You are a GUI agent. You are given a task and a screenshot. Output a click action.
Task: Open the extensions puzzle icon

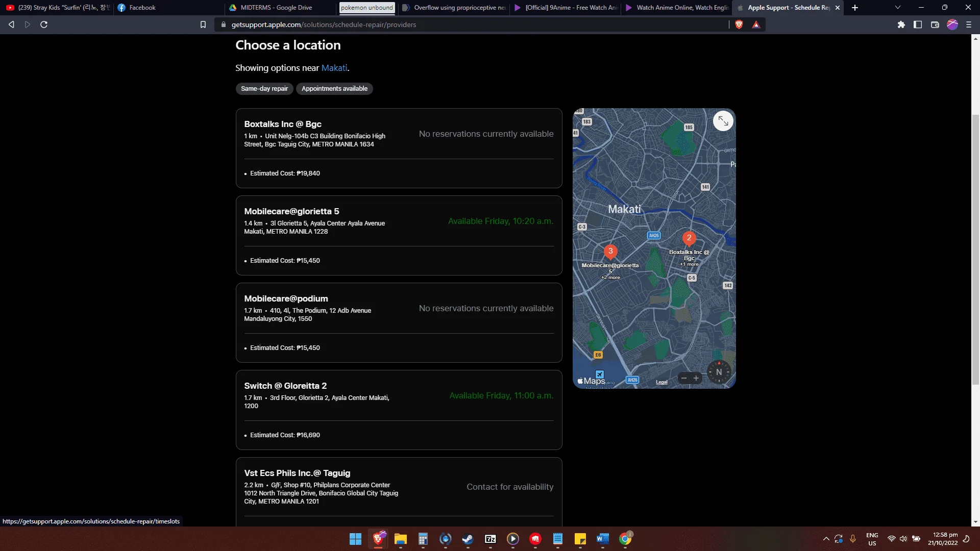(901, 24)
